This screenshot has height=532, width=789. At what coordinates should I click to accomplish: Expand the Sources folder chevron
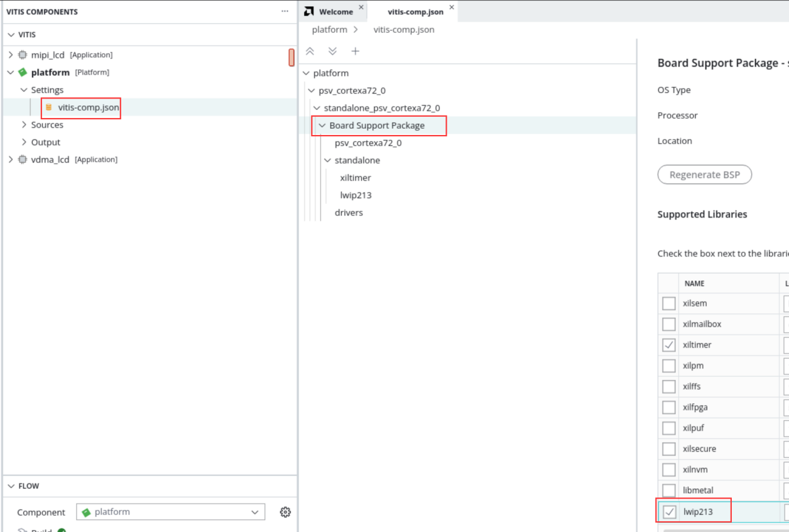click(24, 124)
